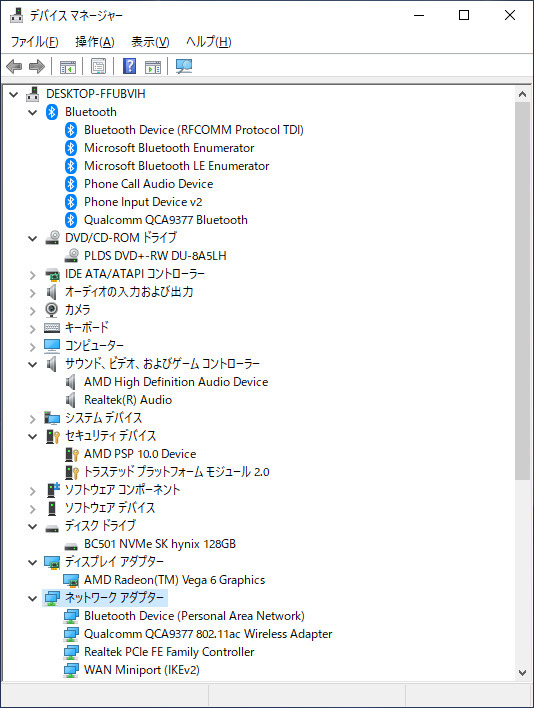
Task: Click the action pane toolbar icon
Action: (153, 67)
